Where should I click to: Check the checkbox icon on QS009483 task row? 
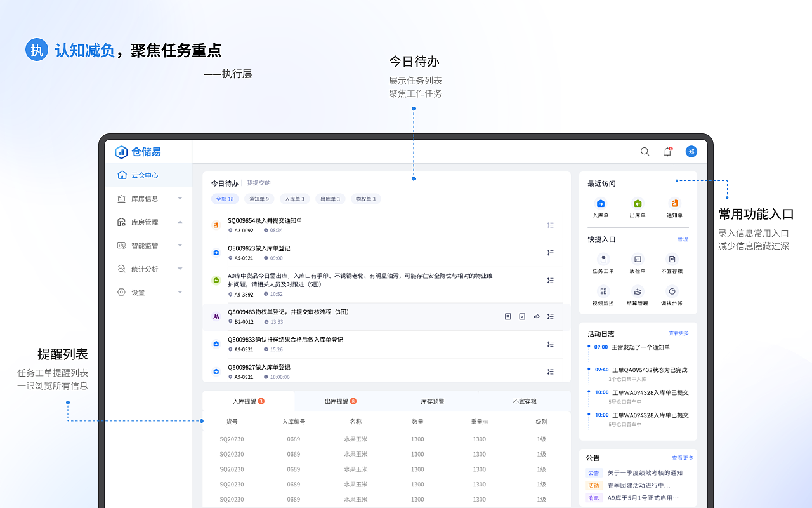click(522, 316)
